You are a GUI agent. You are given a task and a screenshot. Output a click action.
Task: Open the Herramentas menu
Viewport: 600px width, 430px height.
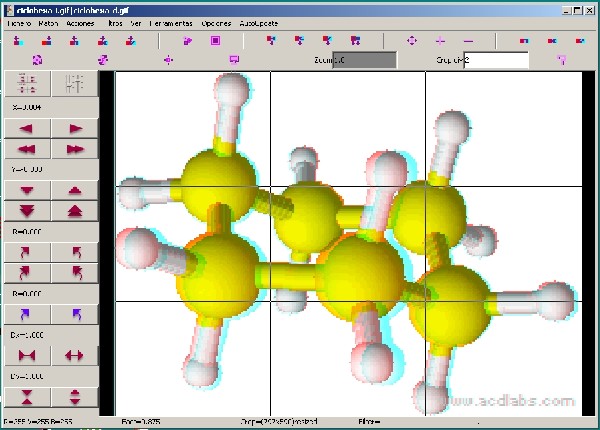pyautogui.click(x=171, y=21)
